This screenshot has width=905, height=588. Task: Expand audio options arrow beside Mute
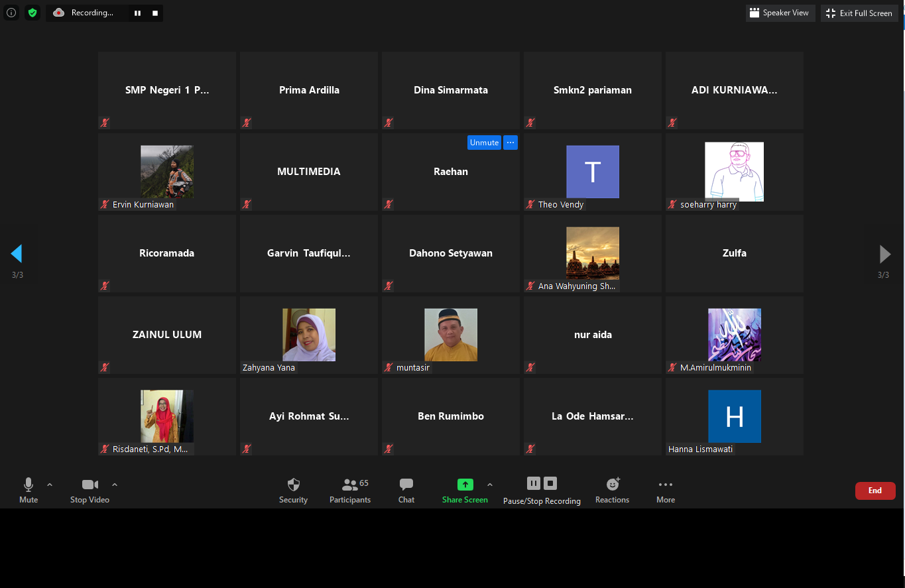pos(50,485)
